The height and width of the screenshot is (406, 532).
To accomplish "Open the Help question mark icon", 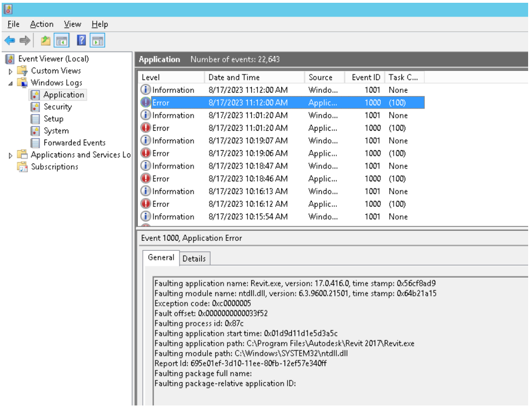I will click(81, 41).
